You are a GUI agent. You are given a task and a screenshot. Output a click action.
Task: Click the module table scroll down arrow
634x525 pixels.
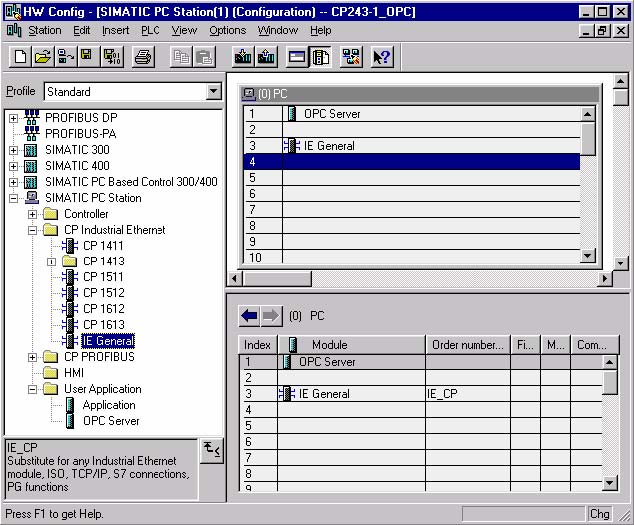click(x=609, y=483)
